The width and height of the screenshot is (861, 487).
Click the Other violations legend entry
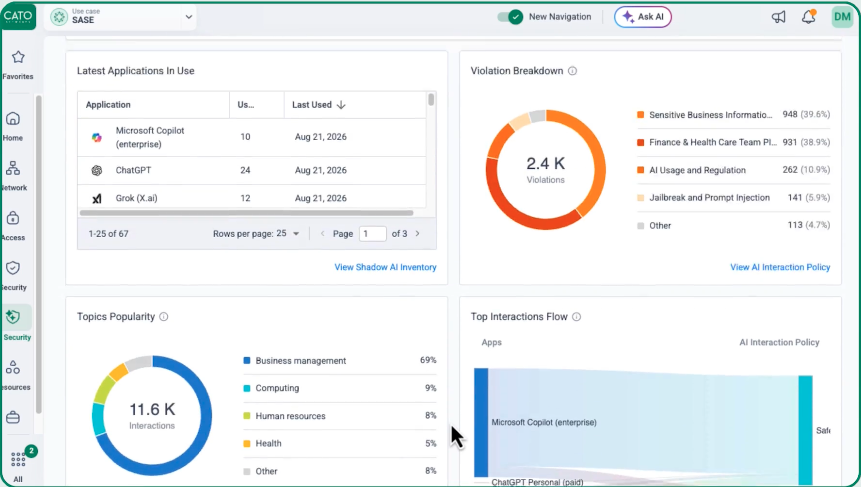tap(660, 226)
